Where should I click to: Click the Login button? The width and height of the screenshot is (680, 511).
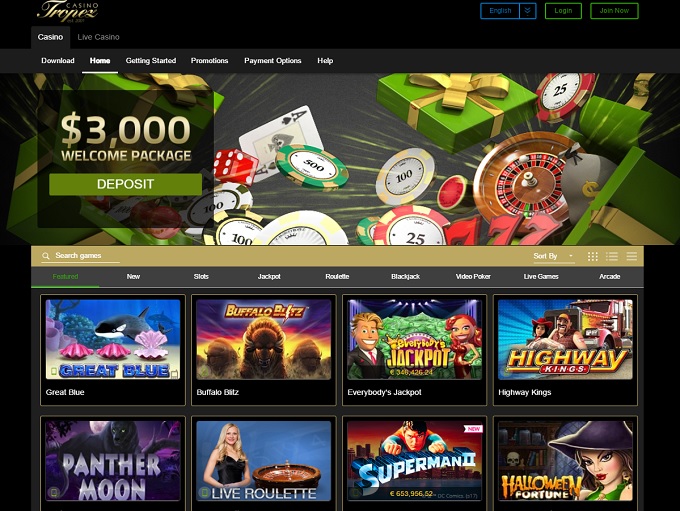tap(563, 11)
